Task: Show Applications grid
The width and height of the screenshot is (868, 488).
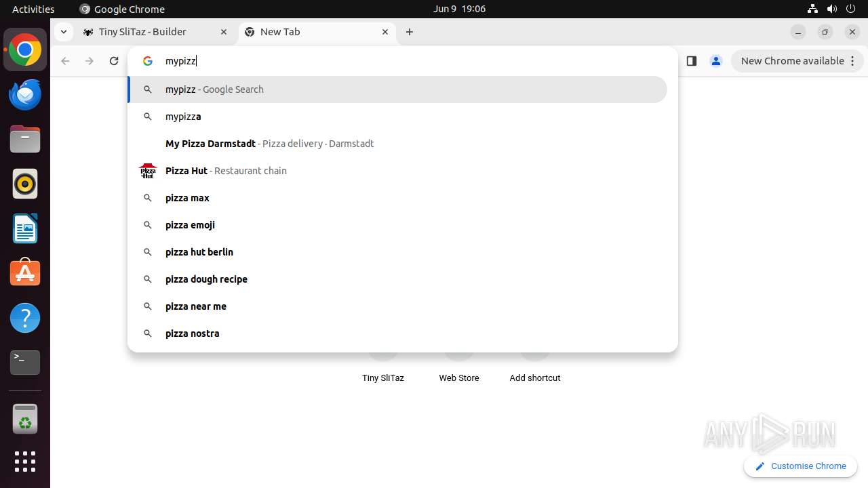Action: [25, 462]
